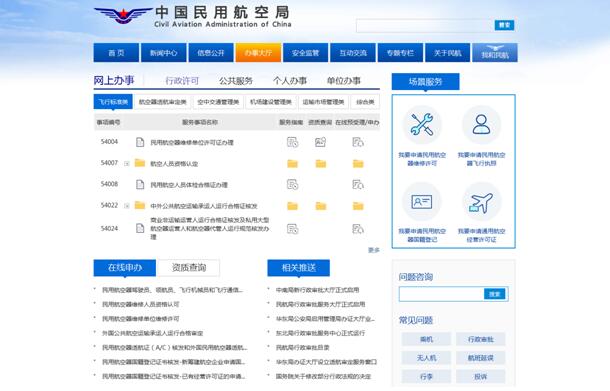Image resolution: width=610 pixels, height=391 pixels.
Task: Open online application icon for item 54024
Action: [358, 228]
